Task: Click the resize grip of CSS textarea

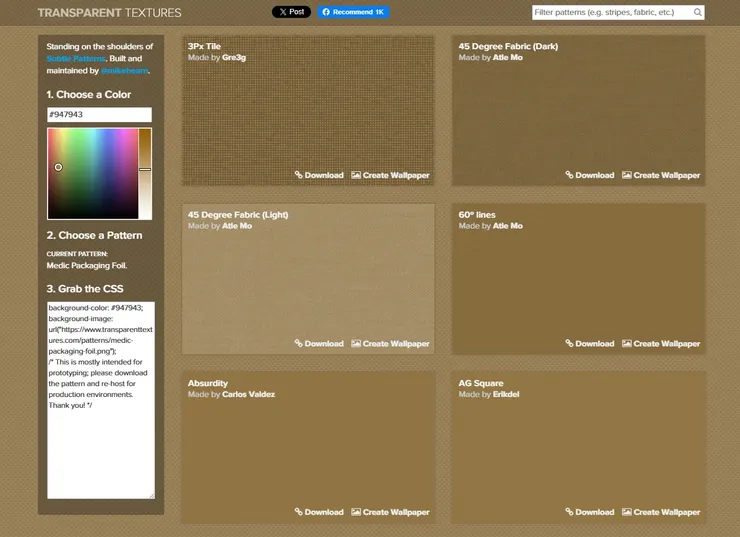Action: (x=151, y=495)
